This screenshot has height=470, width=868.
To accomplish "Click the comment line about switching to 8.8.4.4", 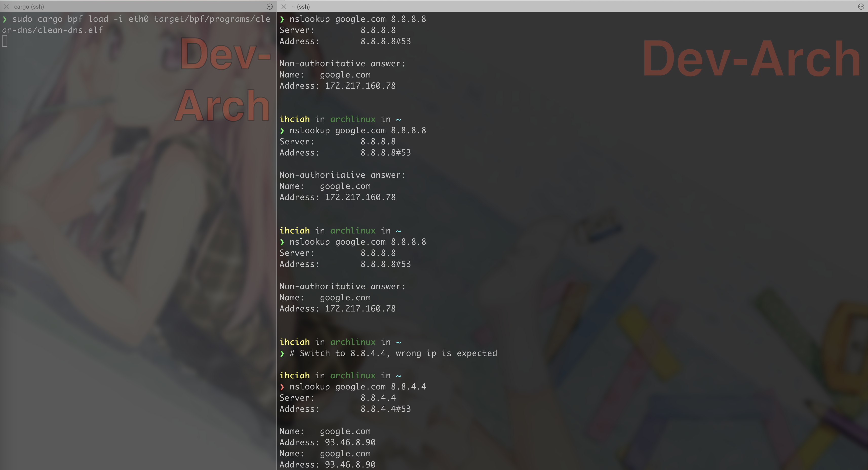I will point(393,354).
